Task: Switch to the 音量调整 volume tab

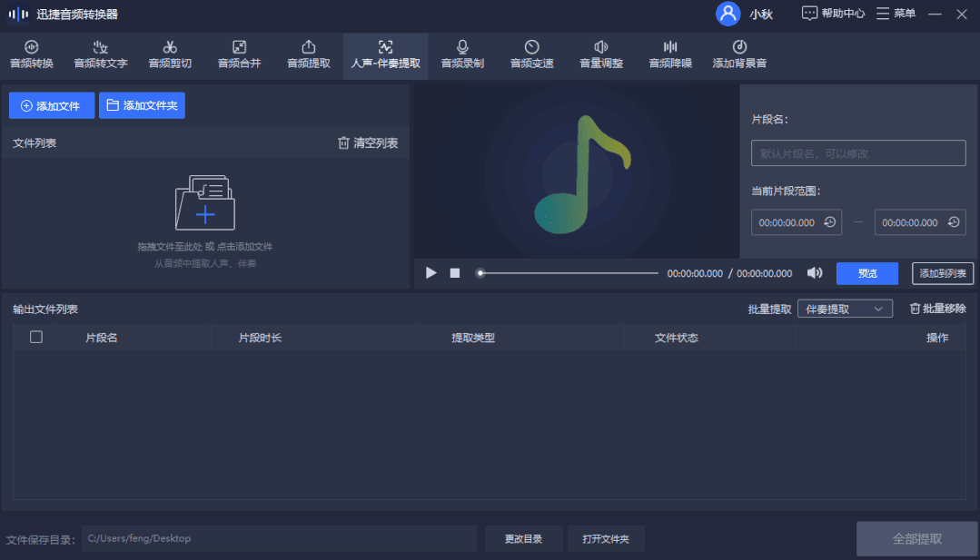Action: tap(600, 54)
